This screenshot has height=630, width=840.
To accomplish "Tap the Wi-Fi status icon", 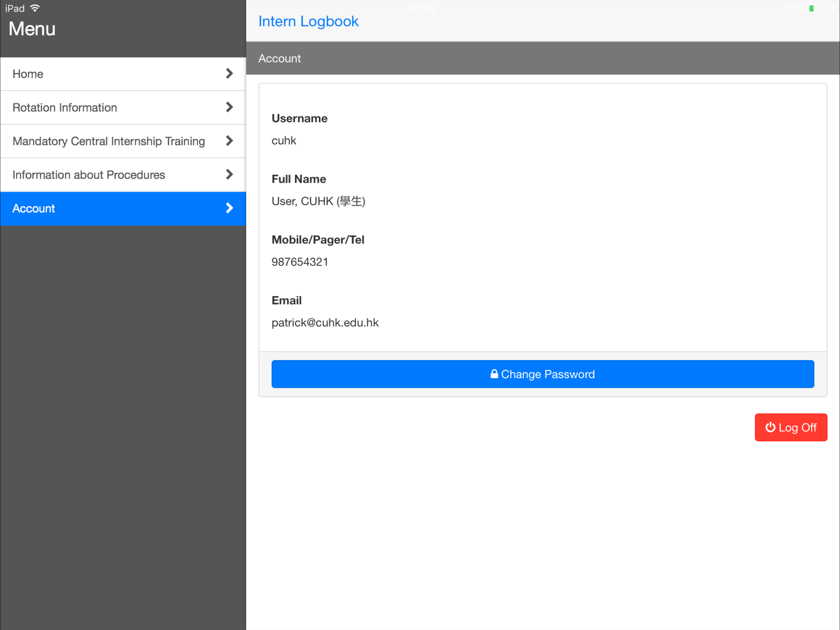I will click(35, 8).
